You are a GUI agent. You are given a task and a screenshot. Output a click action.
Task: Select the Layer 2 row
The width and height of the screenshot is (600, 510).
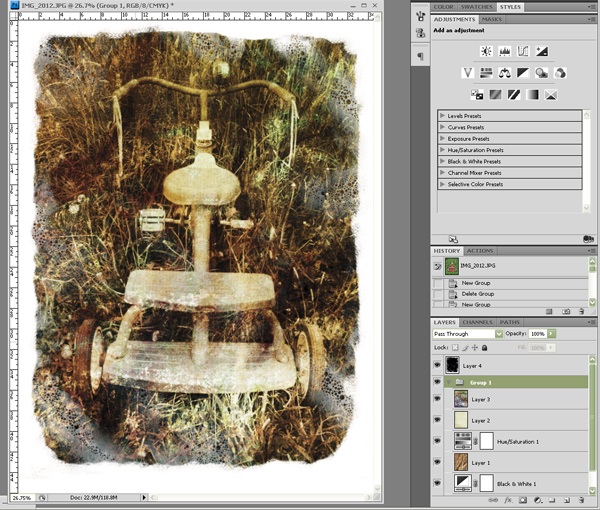pos(516,420)
